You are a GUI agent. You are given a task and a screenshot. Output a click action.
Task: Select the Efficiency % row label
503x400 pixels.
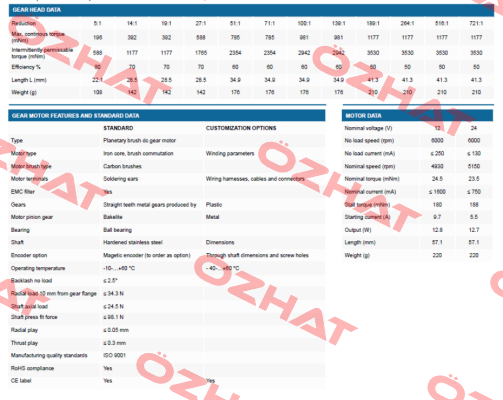pos(26,67)
